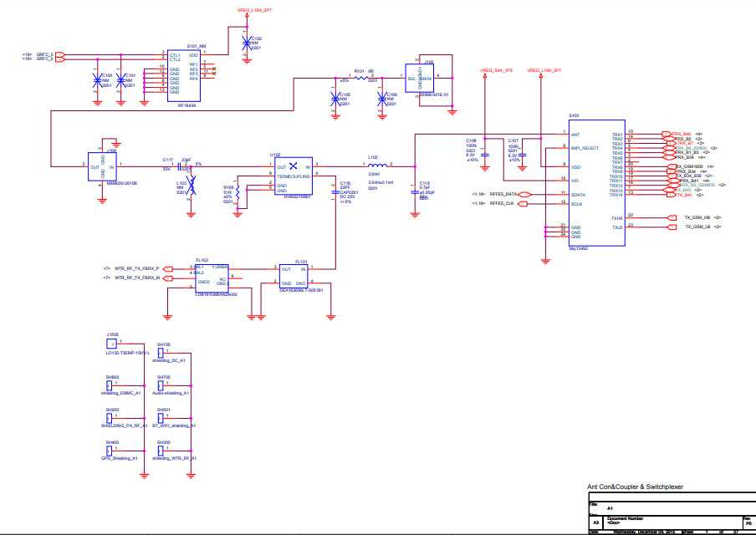
Task: Click the 'GPS_Shielding_A1' label
Action: 120,458
